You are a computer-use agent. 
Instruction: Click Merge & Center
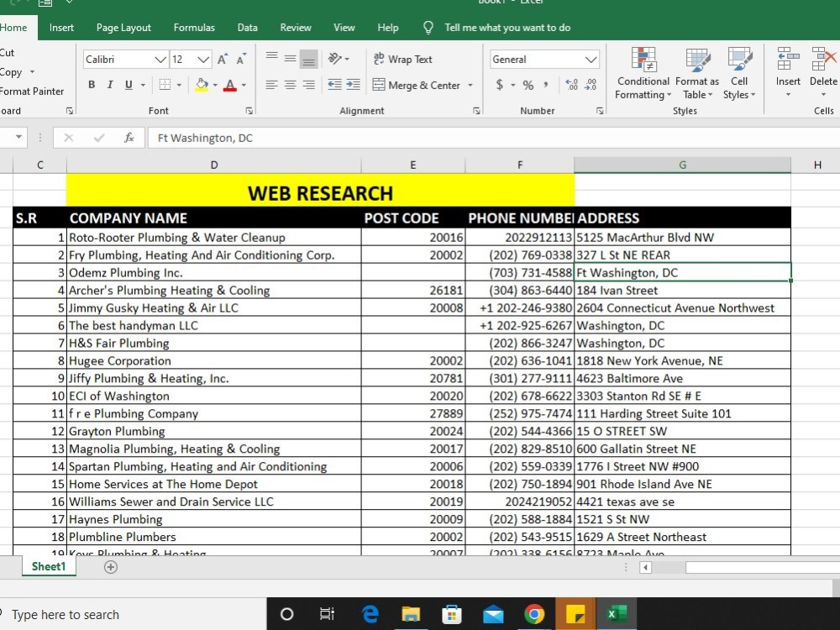[x=417, y=85]
